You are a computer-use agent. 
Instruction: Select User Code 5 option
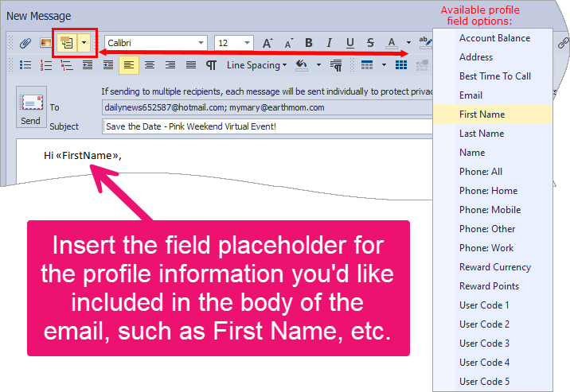pyautogui.click(x=493, y=382)
